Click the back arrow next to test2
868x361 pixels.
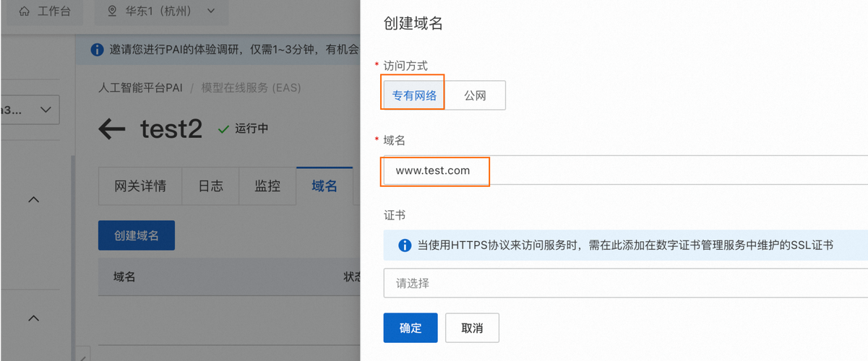[112, 129]
